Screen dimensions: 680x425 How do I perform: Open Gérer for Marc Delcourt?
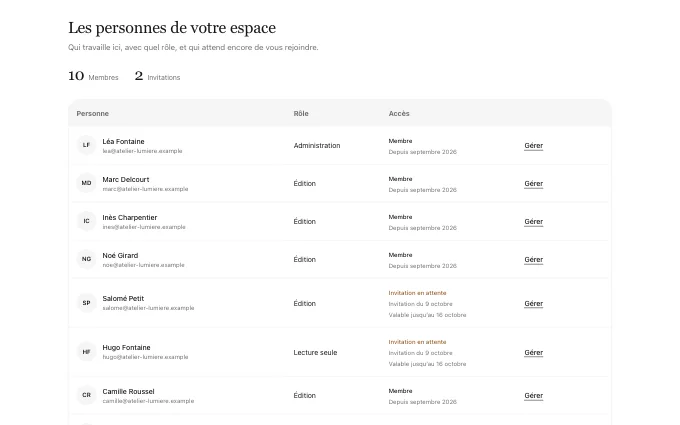pyautogui.click(x=533, y=184)
